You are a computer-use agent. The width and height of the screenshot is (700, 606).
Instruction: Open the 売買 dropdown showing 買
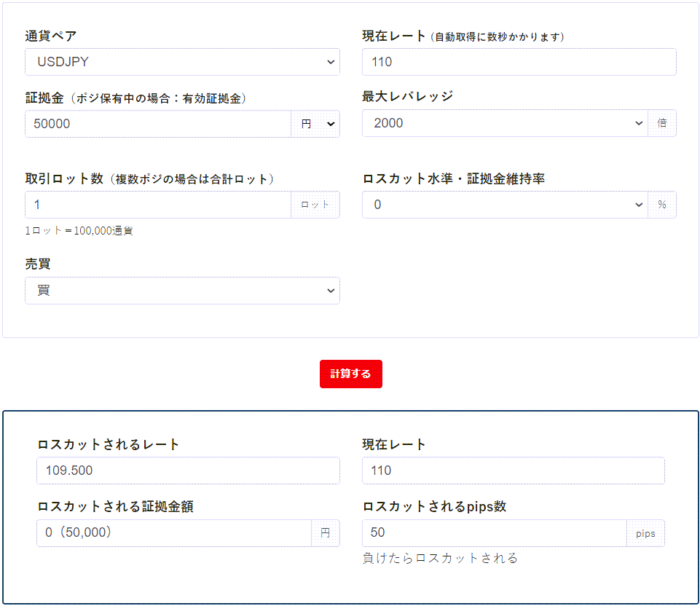point(182,291)
